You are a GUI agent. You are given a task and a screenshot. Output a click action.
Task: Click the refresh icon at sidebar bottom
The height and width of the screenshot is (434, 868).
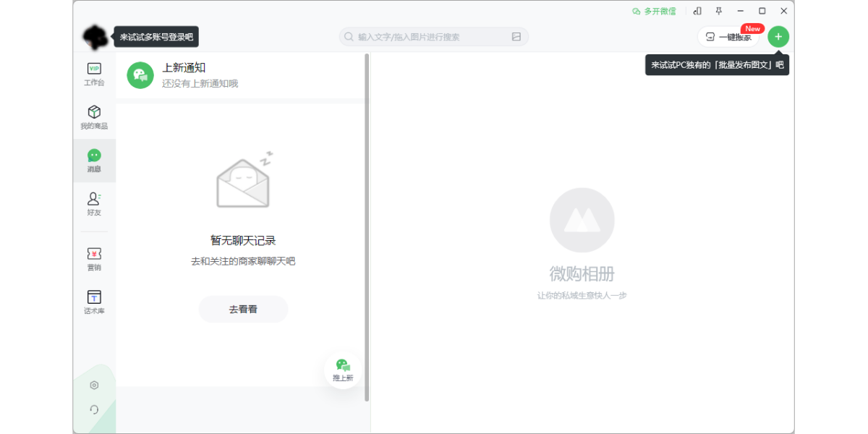[x=94, y=409]
